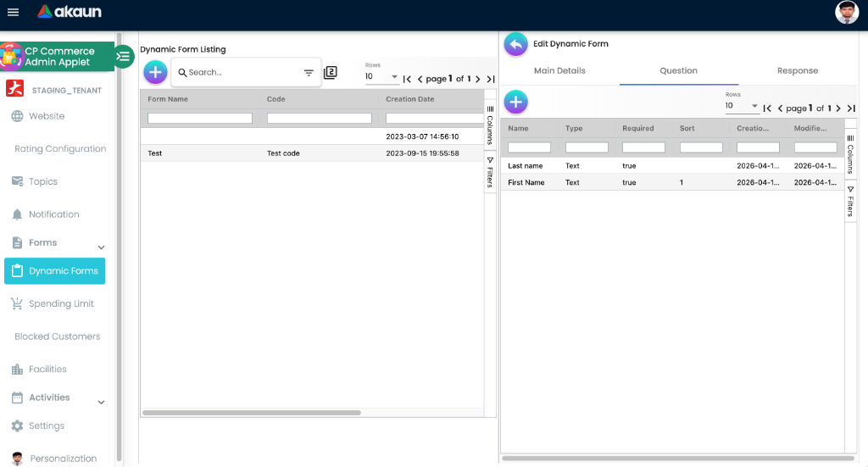Add new dynamic form with plus button
This screenshot has width=868, height=467.
[155, 72]
